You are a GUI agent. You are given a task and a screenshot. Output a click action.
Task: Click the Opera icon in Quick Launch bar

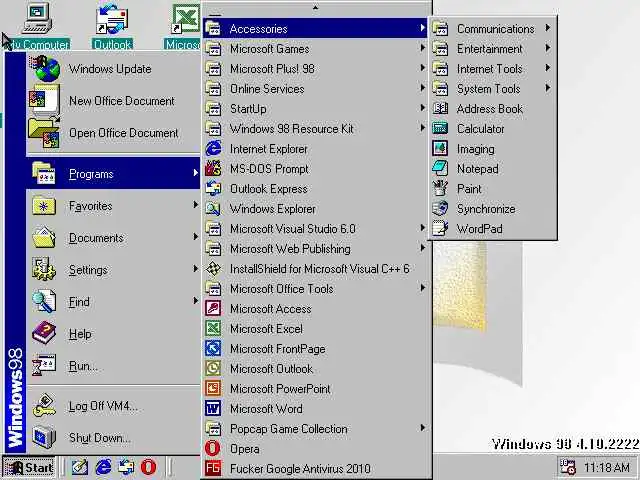tap(148, 467)
